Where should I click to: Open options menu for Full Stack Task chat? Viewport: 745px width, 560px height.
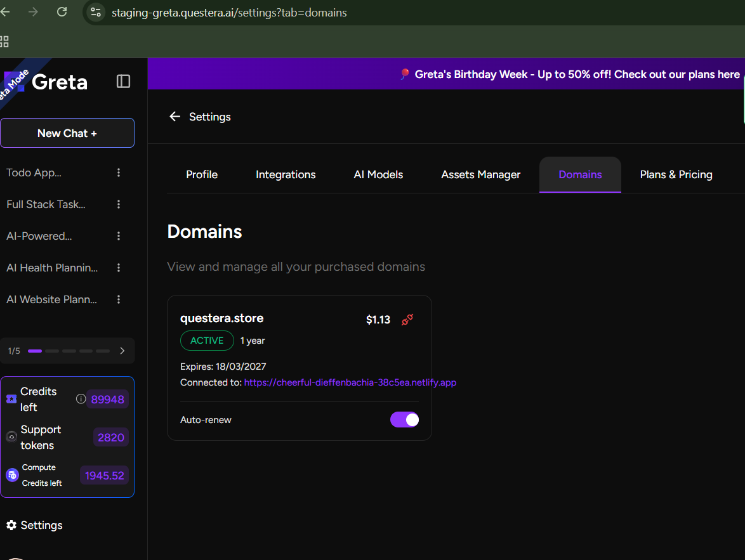tap(118, 205)
